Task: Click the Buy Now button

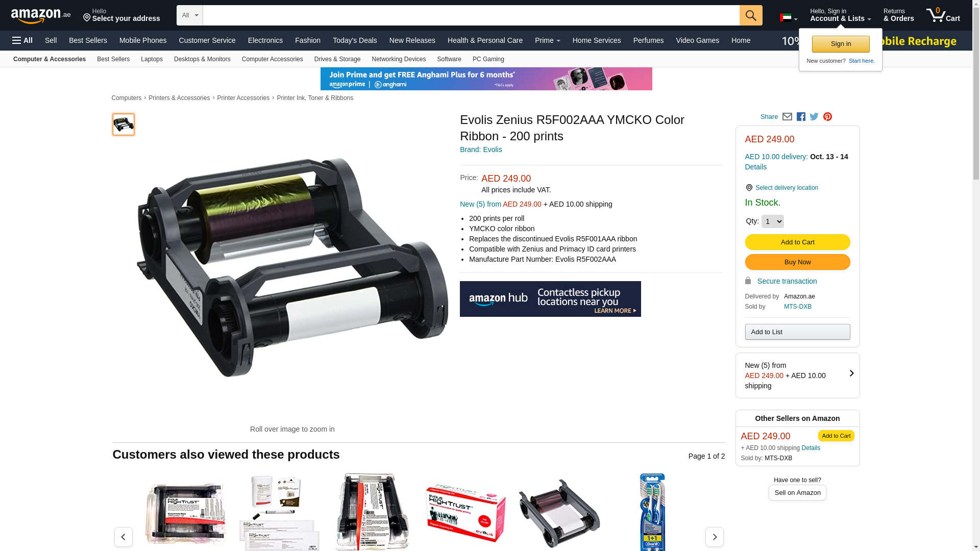Action: (797, 262)
